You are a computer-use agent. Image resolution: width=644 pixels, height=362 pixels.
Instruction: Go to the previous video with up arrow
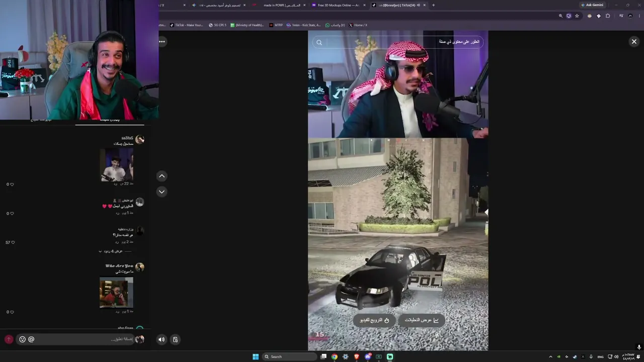coord(162,176)
